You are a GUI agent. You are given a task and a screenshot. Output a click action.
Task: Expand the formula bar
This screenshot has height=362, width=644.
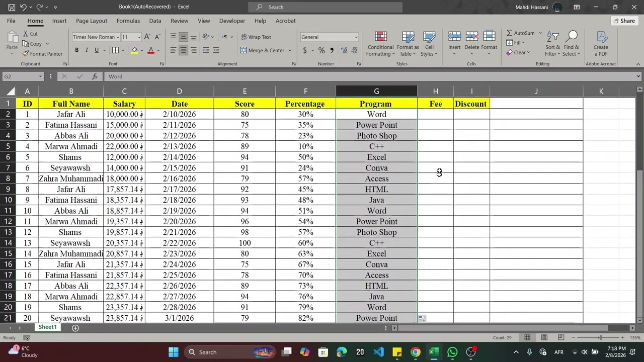coord(638,76)
